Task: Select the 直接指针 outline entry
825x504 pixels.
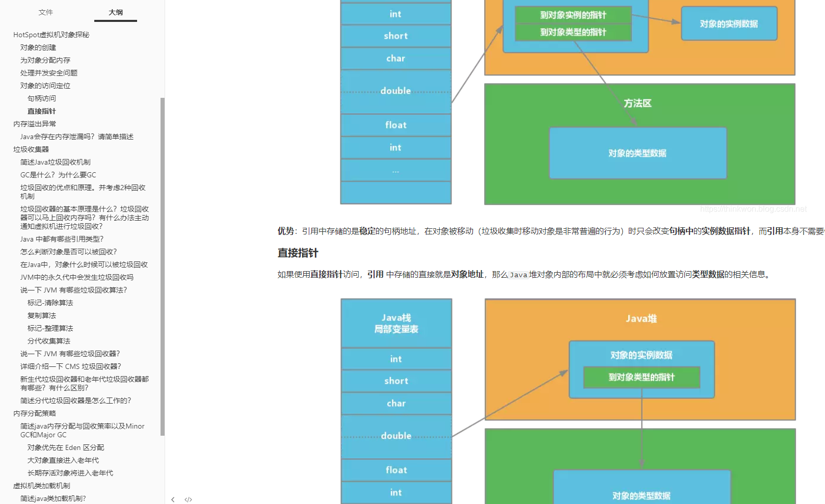Action: click(x=42, y=111)
